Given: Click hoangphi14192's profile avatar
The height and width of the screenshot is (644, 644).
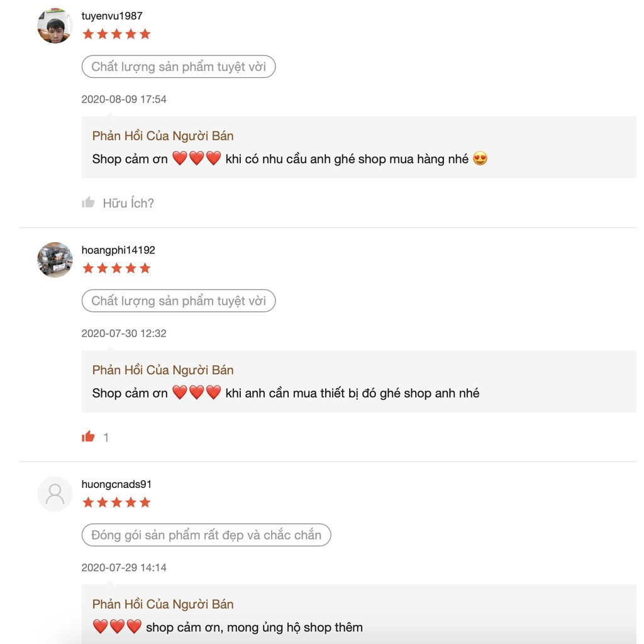Looking at the screenshot, I should point(55,260).
